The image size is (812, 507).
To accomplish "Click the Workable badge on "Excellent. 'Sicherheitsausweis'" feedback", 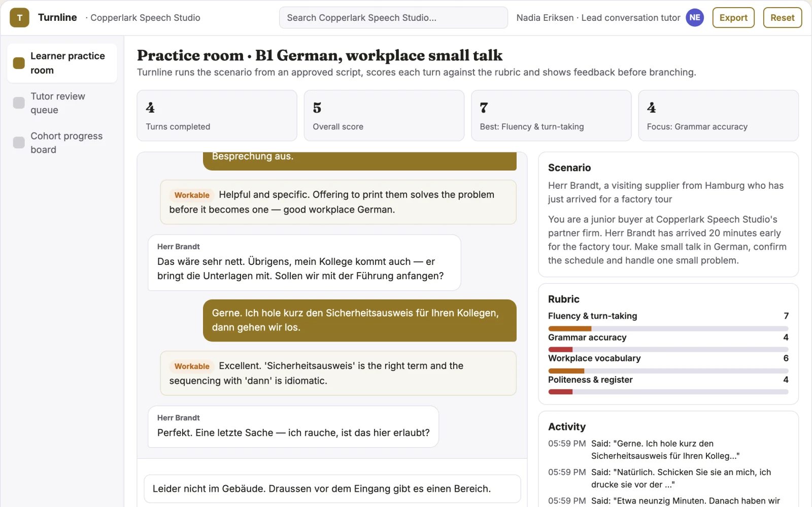I will pyautogui.click(x=192, y=366).
